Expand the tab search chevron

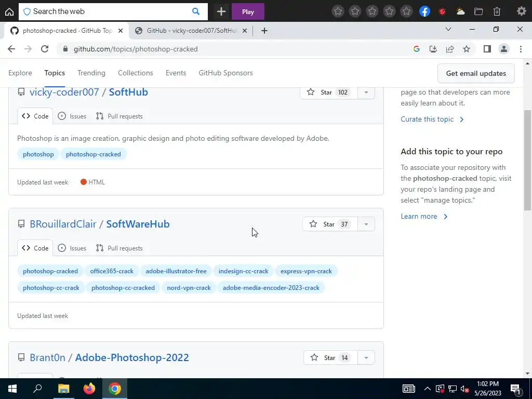(x=448, y=30)
